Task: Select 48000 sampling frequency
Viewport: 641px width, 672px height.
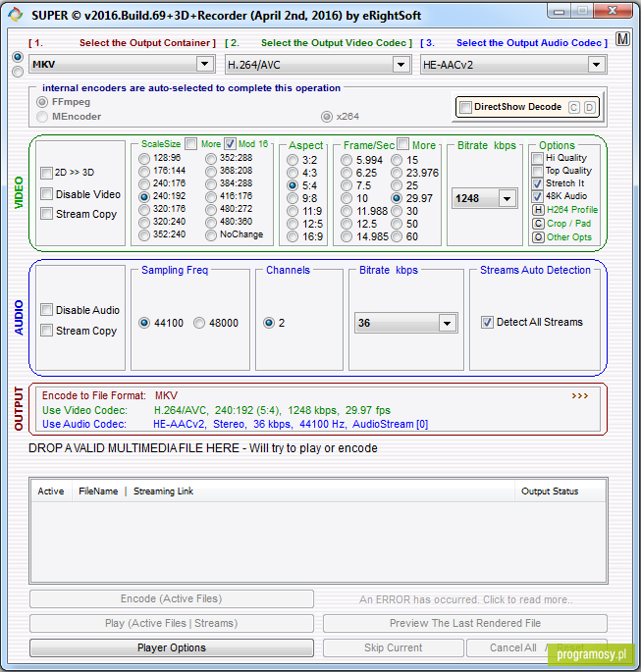Action: [x=199, y=323]
